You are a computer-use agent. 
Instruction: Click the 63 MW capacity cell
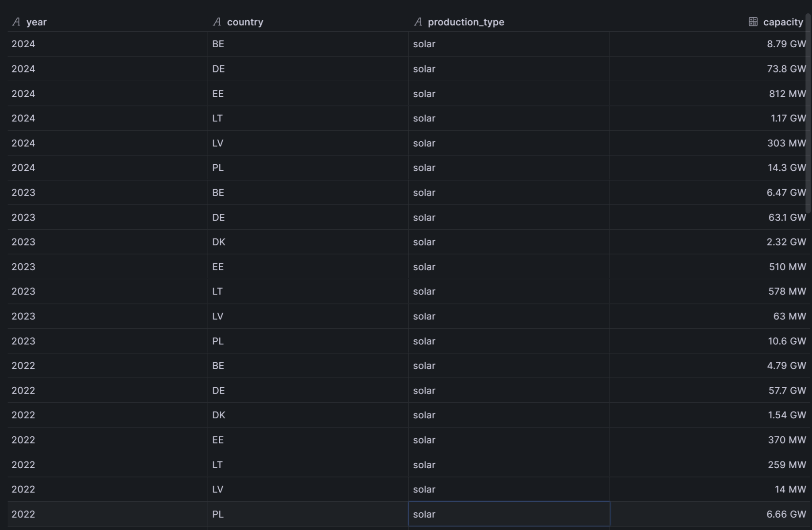coord(789,316)
